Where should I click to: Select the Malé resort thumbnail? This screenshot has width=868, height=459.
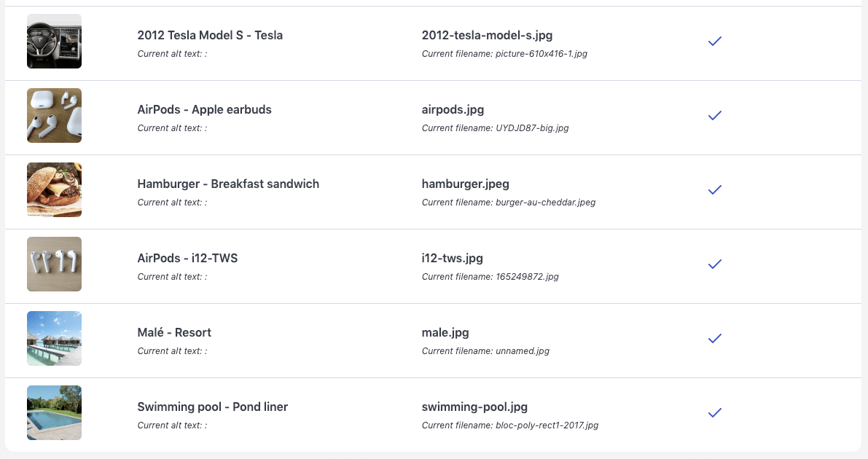[x=54, y=338]
